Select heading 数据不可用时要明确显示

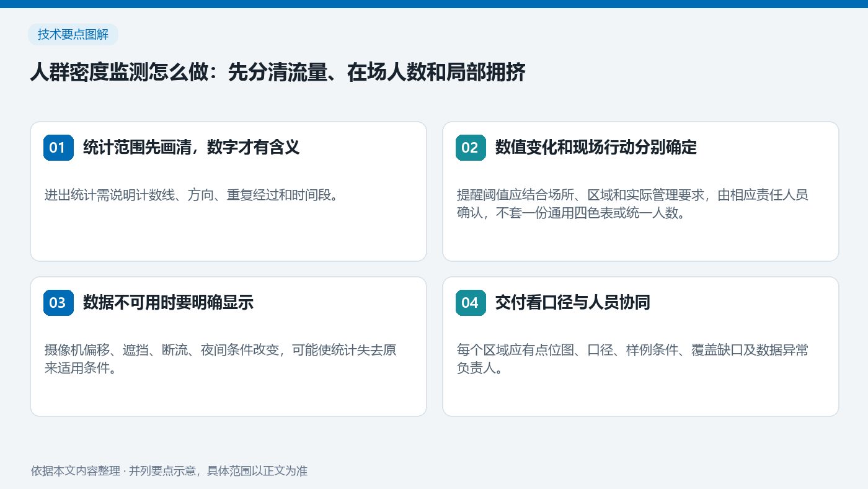point(168,303)
